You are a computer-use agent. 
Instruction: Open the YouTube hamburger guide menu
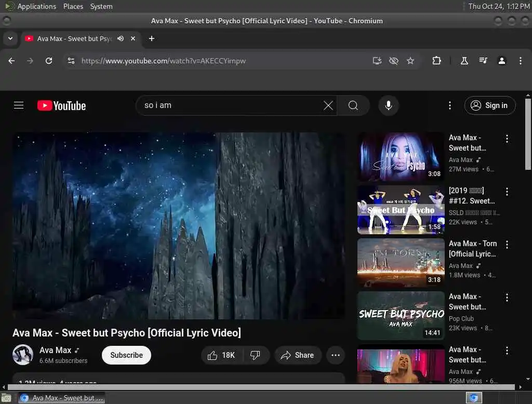click(19, 105)
